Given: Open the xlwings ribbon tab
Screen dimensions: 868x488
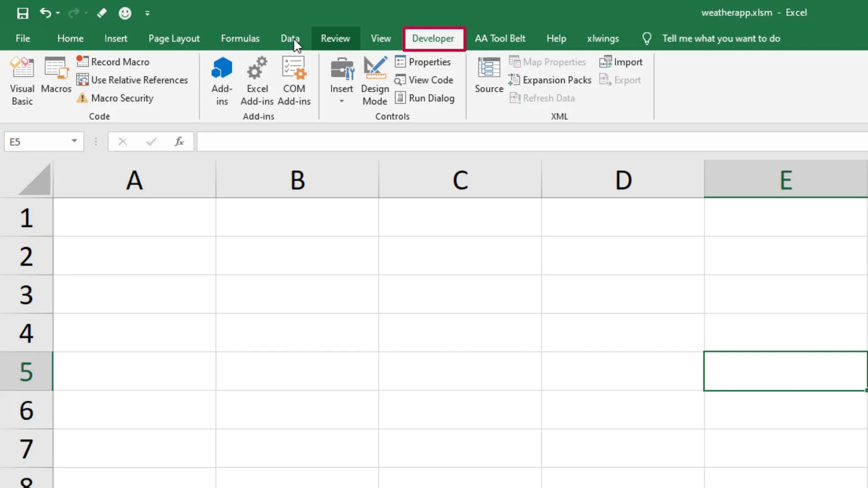Looking at the screenshot, I should (x=603, y=38).
